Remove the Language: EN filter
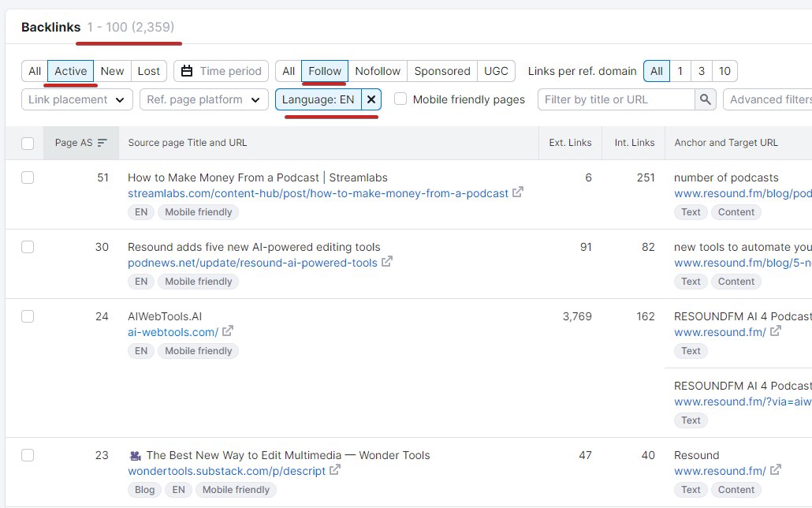The width and height of the screenshot is (812, 508). coord(371,99)
